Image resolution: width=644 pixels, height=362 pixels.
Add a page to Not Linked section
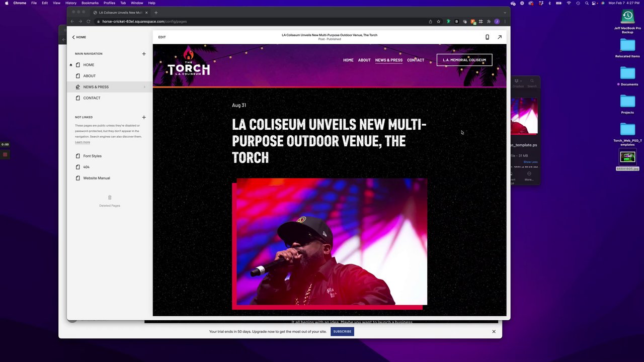click(x=144, y=117)
